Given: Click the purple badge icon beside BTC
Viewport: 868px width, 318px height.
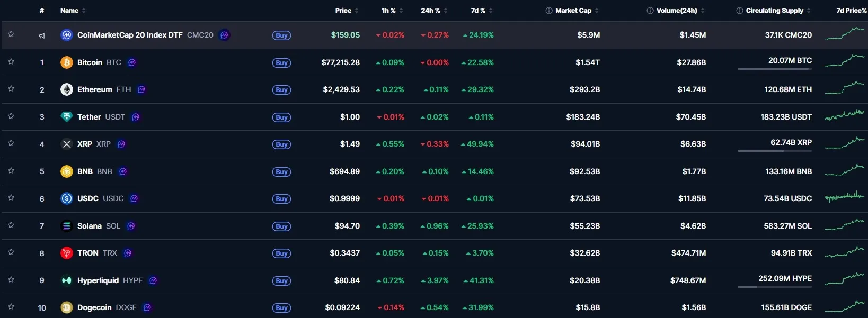Looking at the screenshot, I should tap(132, 62).
